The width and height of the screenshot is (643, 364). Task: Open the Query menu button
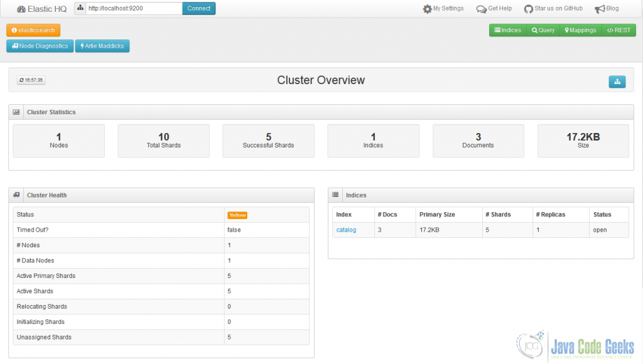point(543,30)
